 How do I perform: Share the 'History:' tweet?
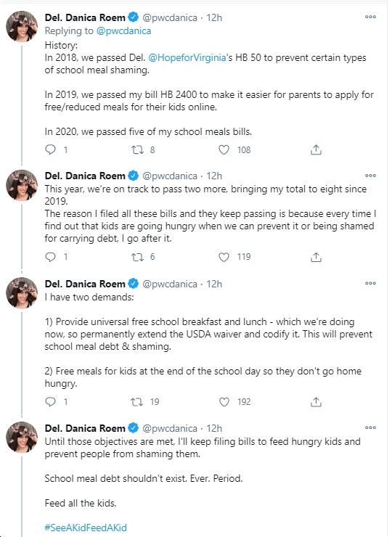point(316,149)
